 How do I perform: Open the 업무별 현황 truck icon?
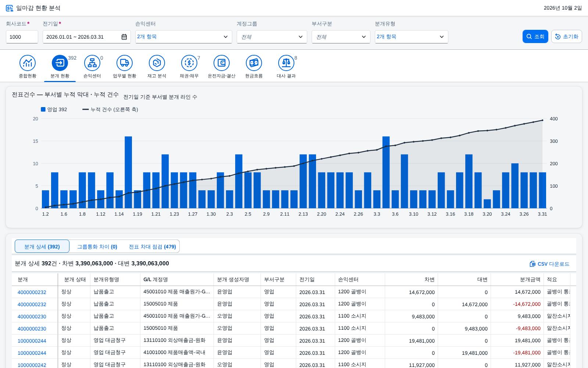click(125, 63)
